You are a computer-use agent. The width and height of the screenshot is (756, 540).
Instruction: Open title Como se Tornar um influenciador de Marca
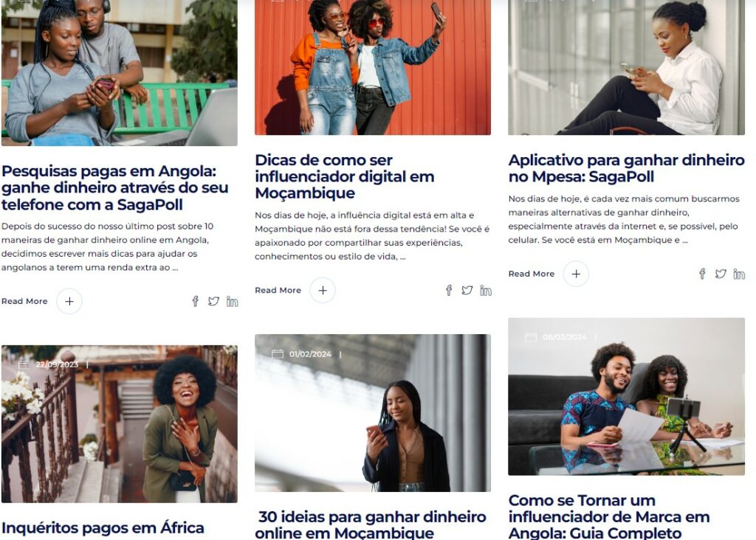(609, 516)
